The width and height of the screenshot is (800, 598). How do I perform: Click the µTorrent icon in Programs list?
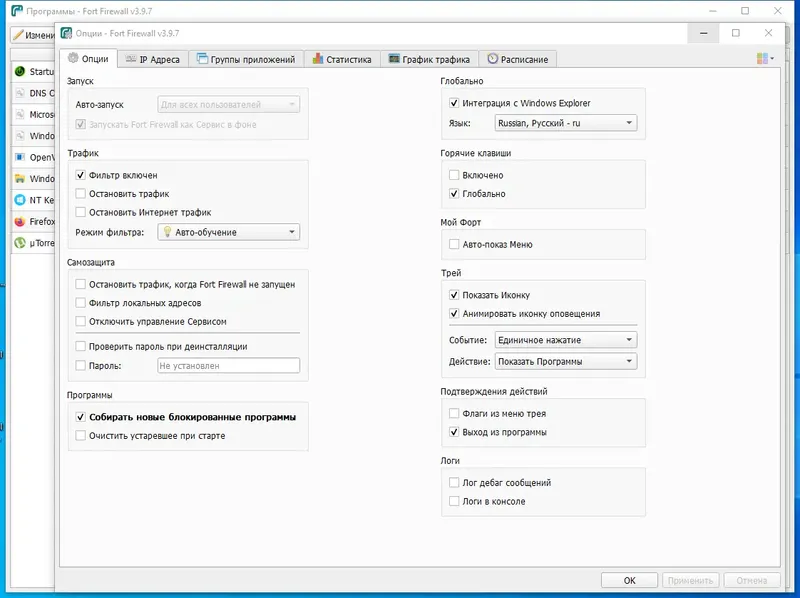click(x=20, y=243)
